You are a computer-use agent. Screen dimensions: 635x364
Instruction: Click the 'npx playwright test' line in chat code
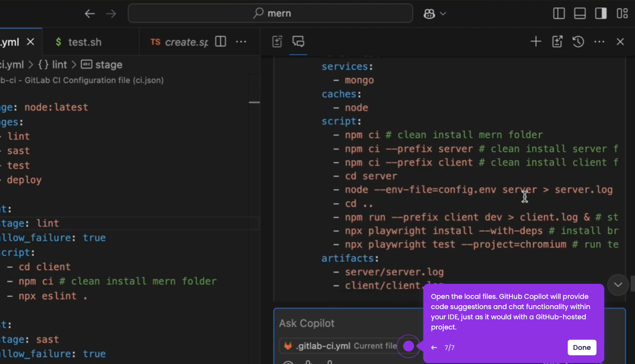476,244
